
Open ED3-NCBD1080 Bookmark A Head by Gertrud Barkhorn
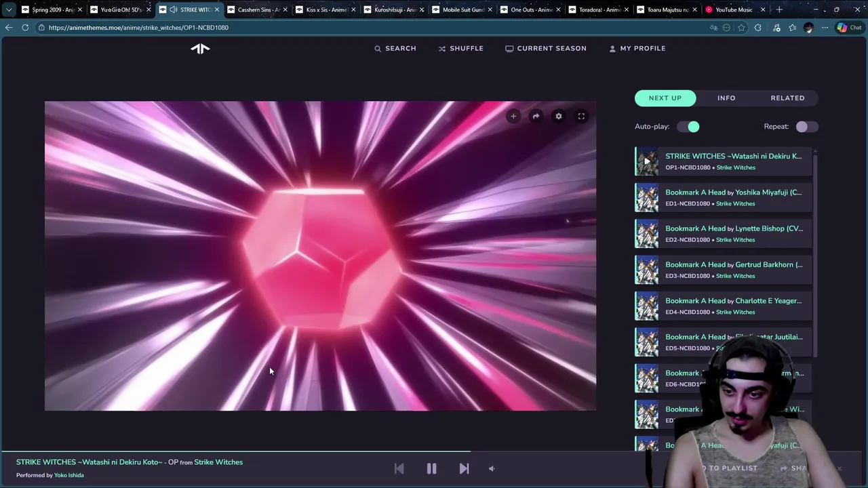pos(723,270)
